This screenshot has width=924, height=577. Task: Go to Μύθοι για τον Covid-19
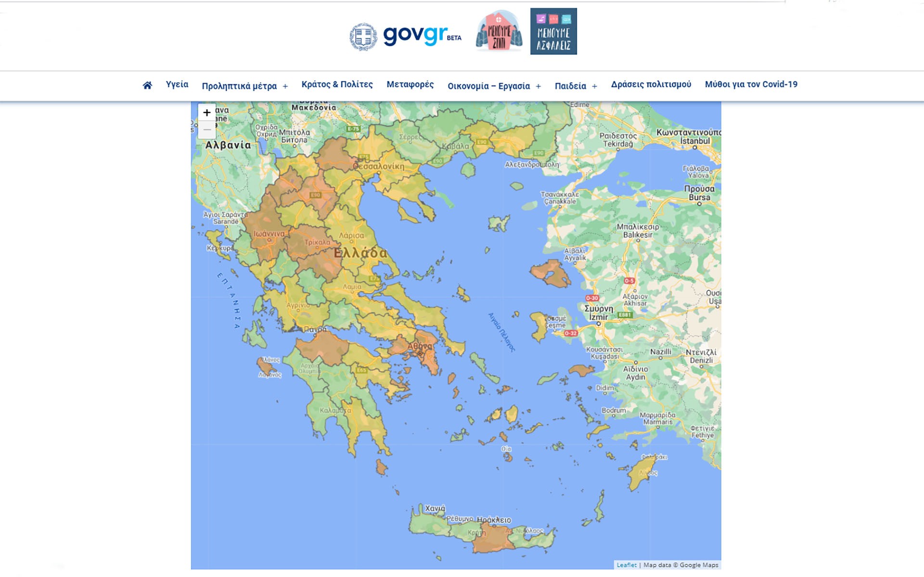751,84
